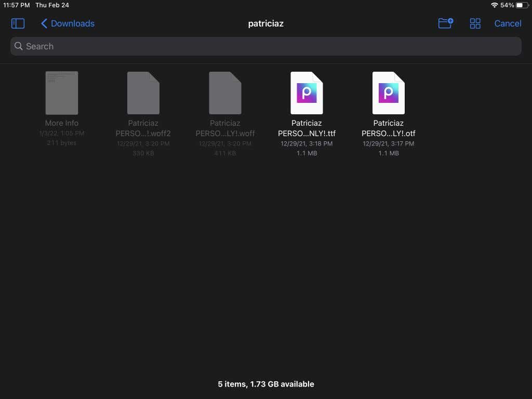The height and width of the screenshot is (399, 532).
Task: Tap the grayed Patriciaz .woff2 document icon
Action: point(143,92)
